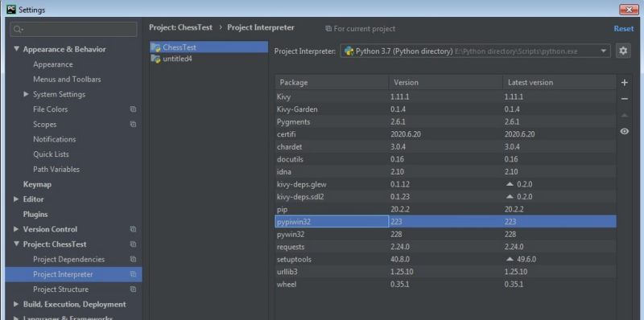Select the urllib3 package row
Screen dimensions: 644x320
446,272
